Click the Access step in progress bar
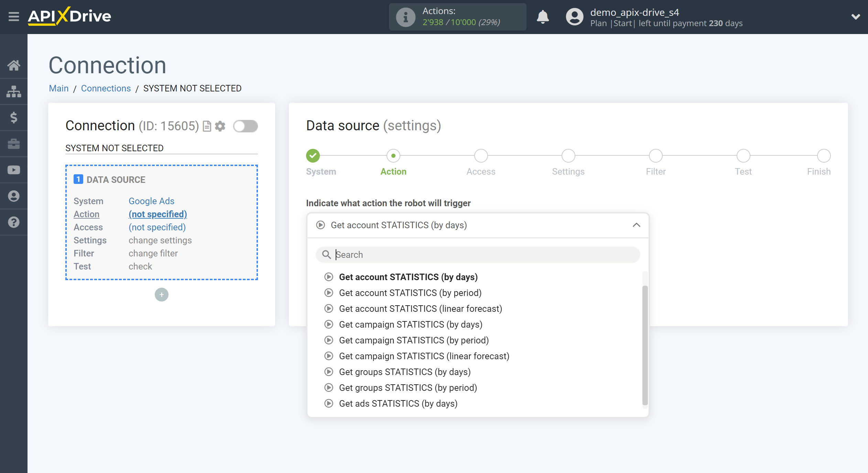Image resolution: width=868 pixels, height=473 pixels. pos(481,155)
